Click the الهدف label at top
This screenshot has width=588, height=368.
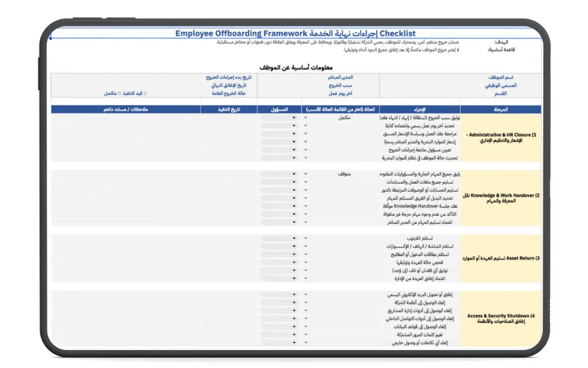(501, 42)
